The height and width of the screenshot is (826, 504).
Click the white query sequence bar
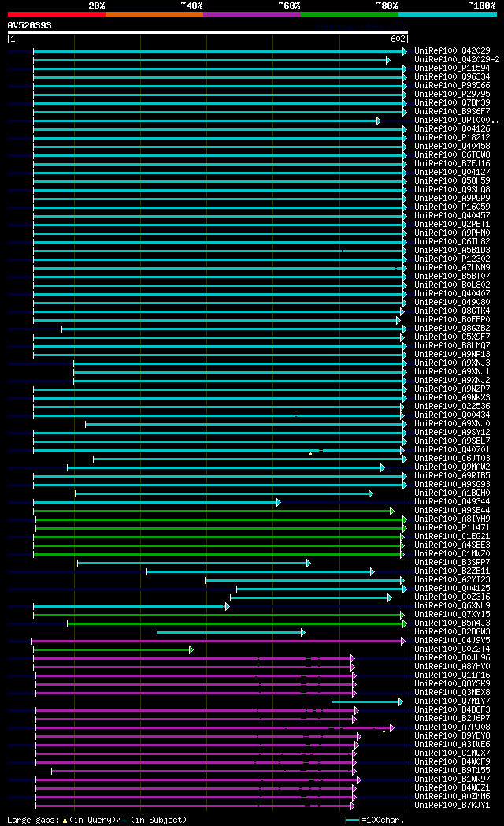(x=207, y=32)
